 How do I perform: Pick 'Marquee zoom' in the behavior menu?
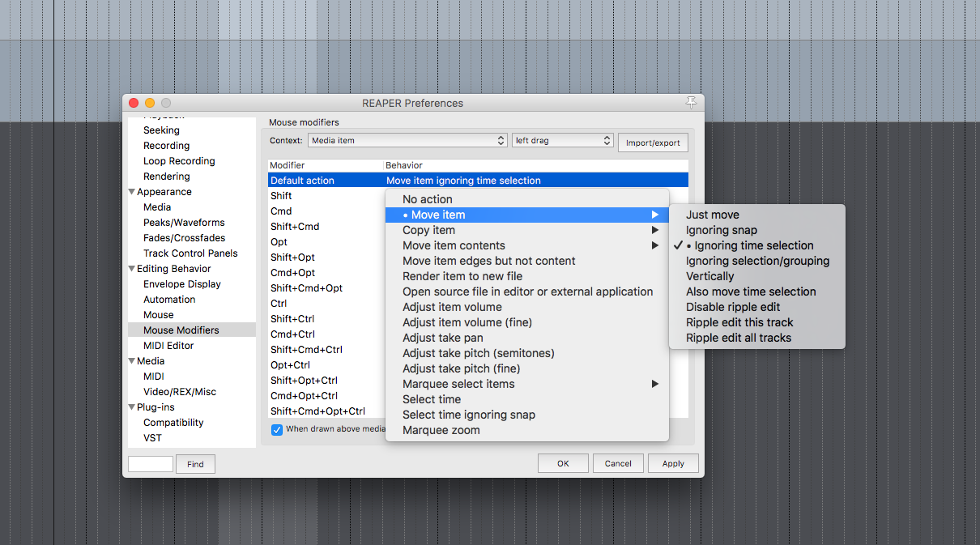[441, 430]
